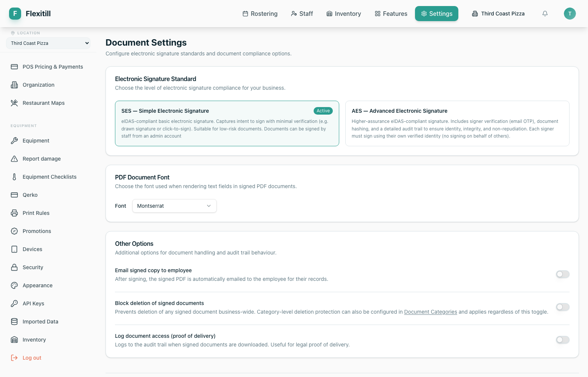Open the Font dropdown showing Montserrat
Viewport: 588px width, 377px height.
[x=175, y=206]
